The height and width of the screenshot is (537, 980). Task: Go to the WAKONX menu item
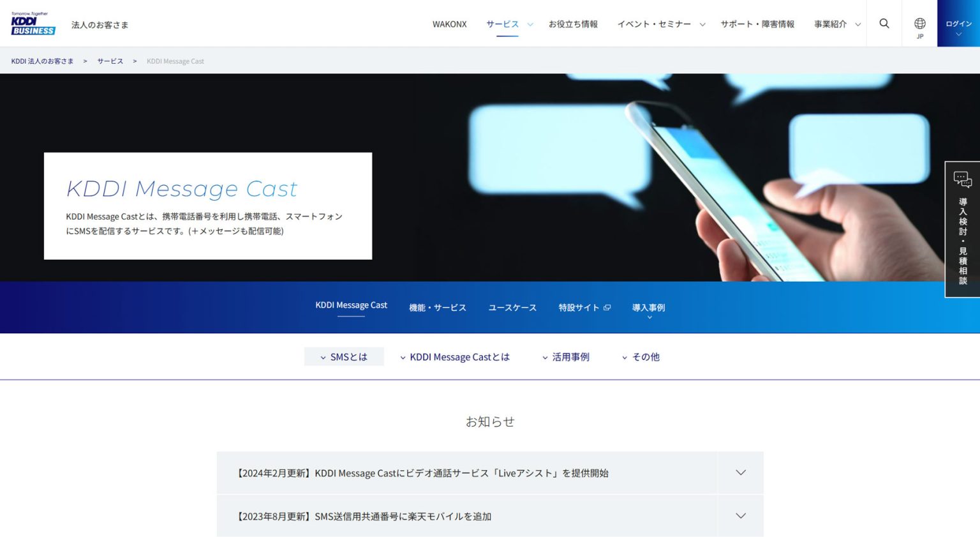(x=450, y=24)
